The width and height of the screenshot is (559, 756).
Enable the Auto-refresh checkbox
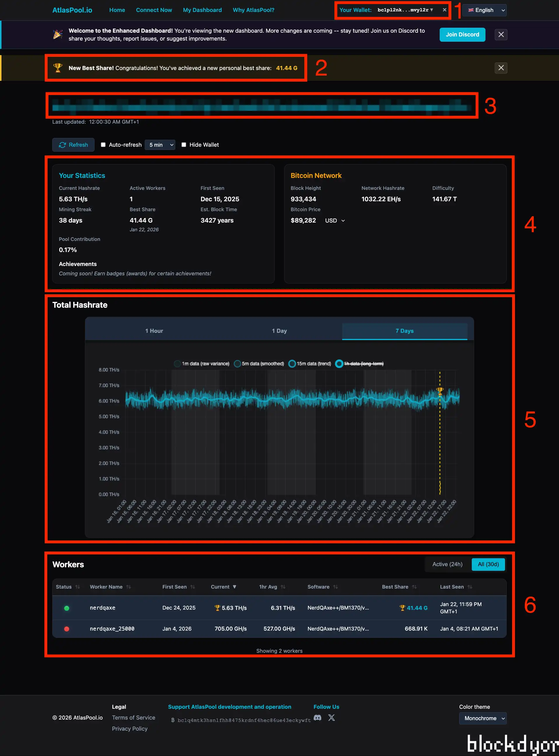point(103,144)
